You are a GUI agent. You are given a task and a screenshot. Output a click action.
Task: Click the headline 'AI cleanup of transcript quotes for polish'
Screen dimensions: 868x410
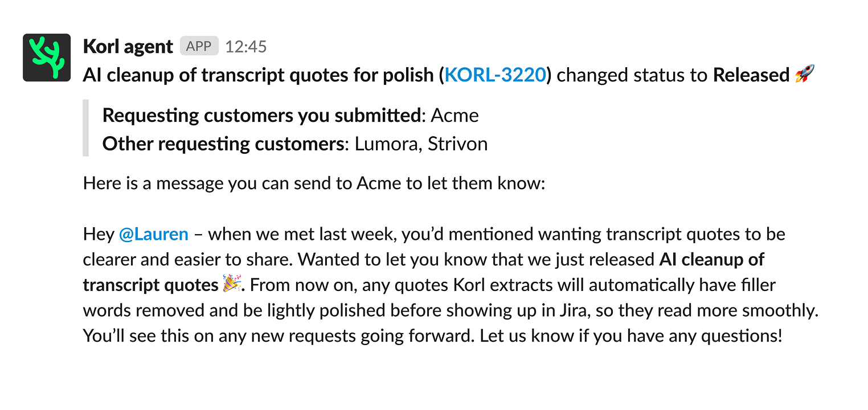tap(258, 75)
